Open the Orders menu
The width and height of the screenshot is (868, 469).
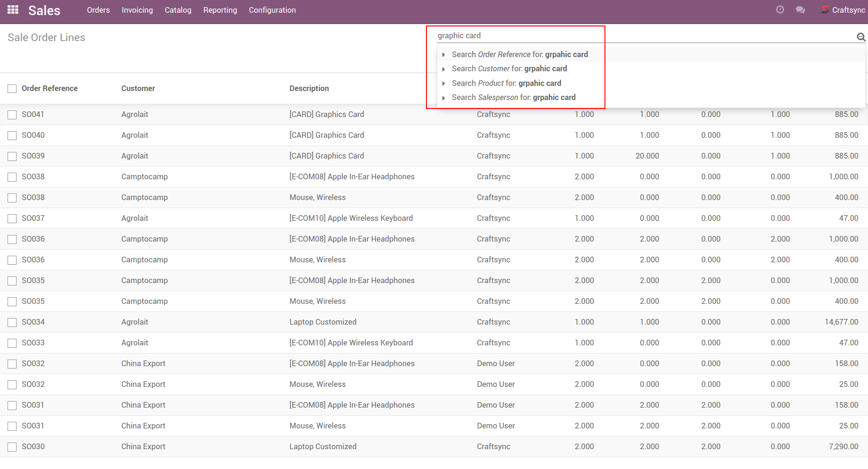[x=98, y=10]
